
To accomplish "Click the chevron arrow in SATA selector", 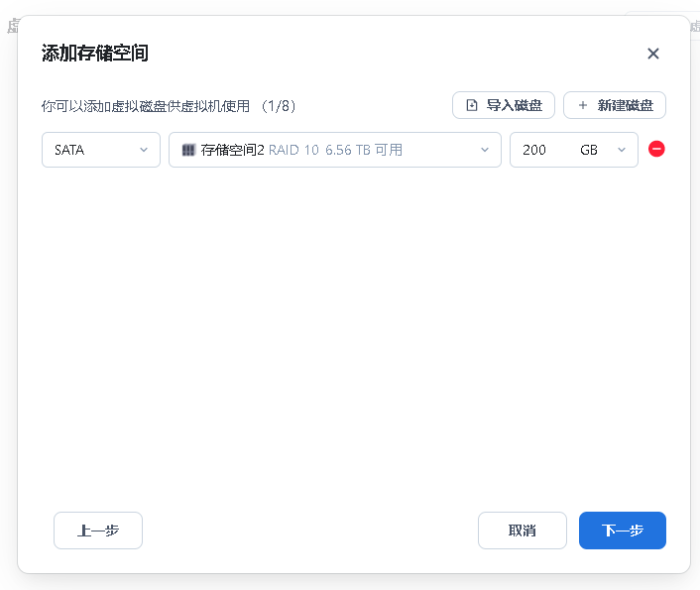I will pyautogui.click(x=144, y=150).
